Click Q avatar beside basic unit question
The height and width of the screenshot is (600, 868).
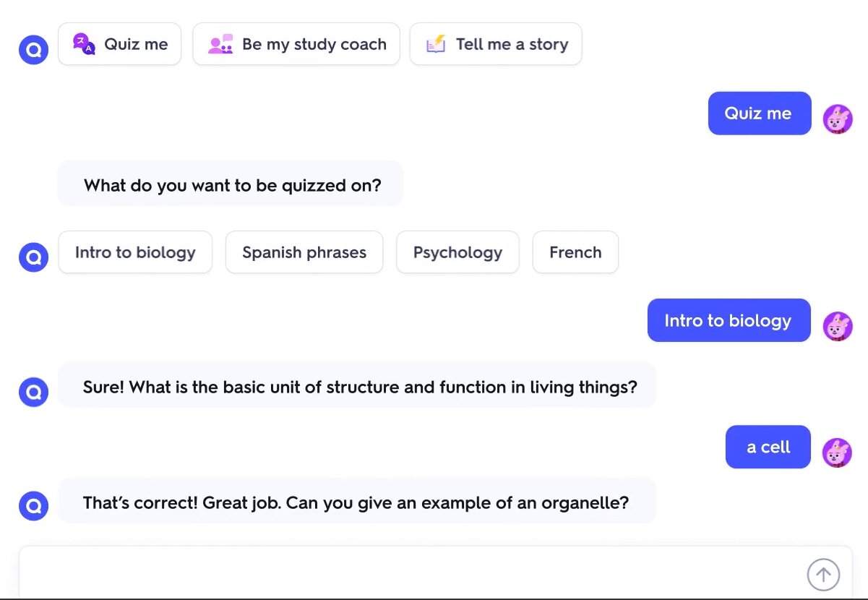[x=33, y=392]
